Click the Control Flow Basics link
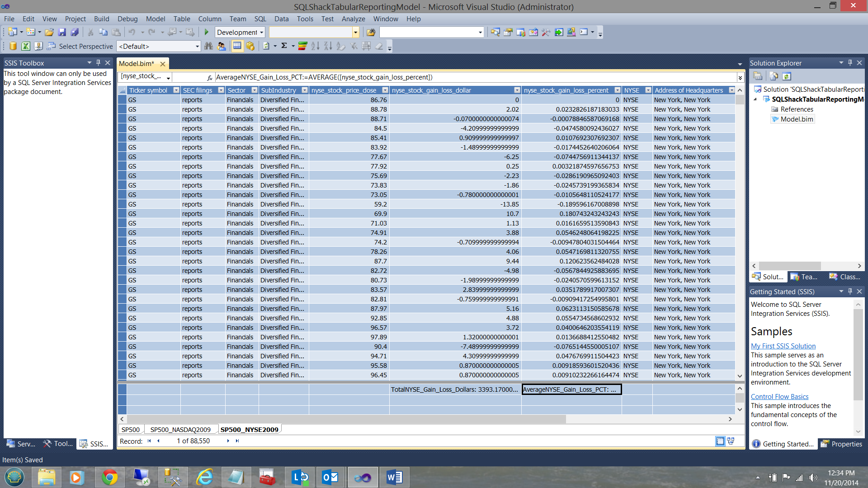This screenshot has height=488, width=868. 779,397
